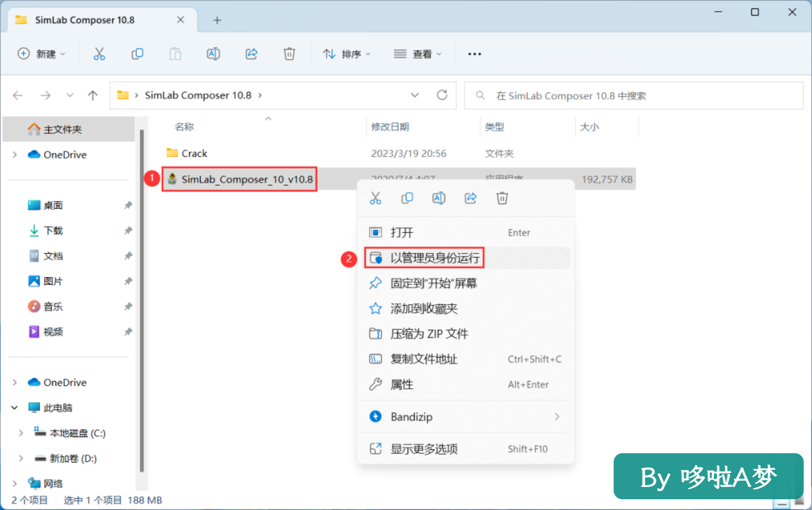Click the Copy icon in the toolbar
812x510 pixels.
[x=137, y=54]
